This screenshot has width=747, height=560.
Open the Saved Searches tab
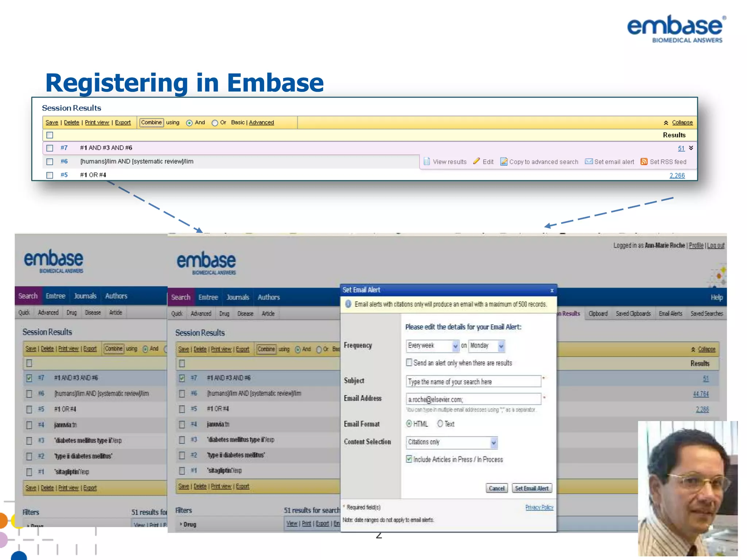(707, 314)
